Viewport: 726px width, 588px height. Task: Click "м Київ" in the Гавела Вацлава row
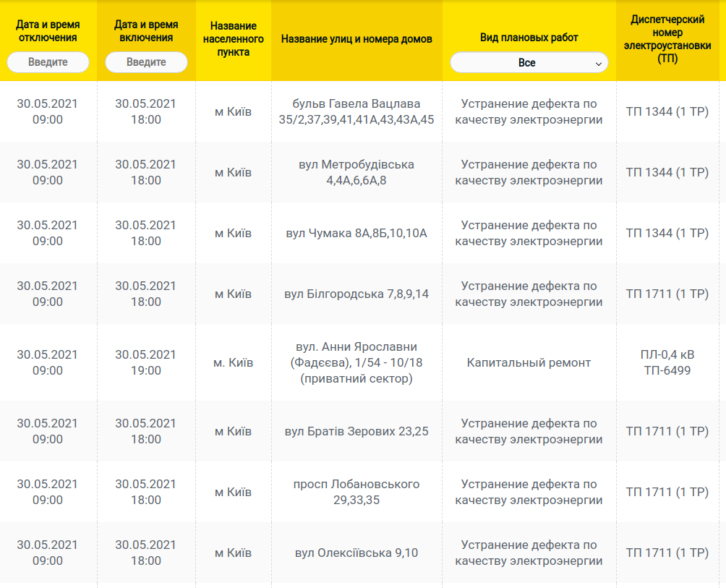[x=234, y=111]
